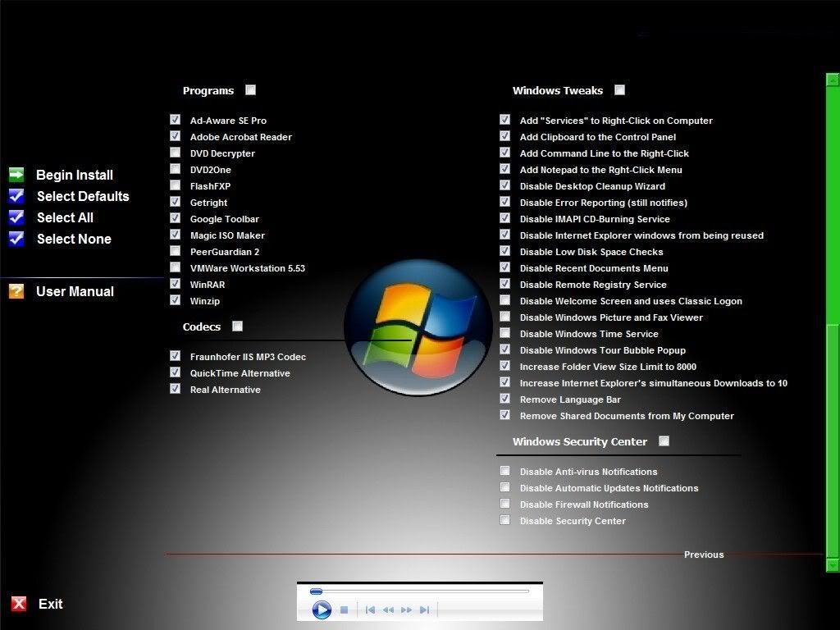Play media with the blue play button
The height and width of the screenshot is (630, 840).
click(322, 609)
